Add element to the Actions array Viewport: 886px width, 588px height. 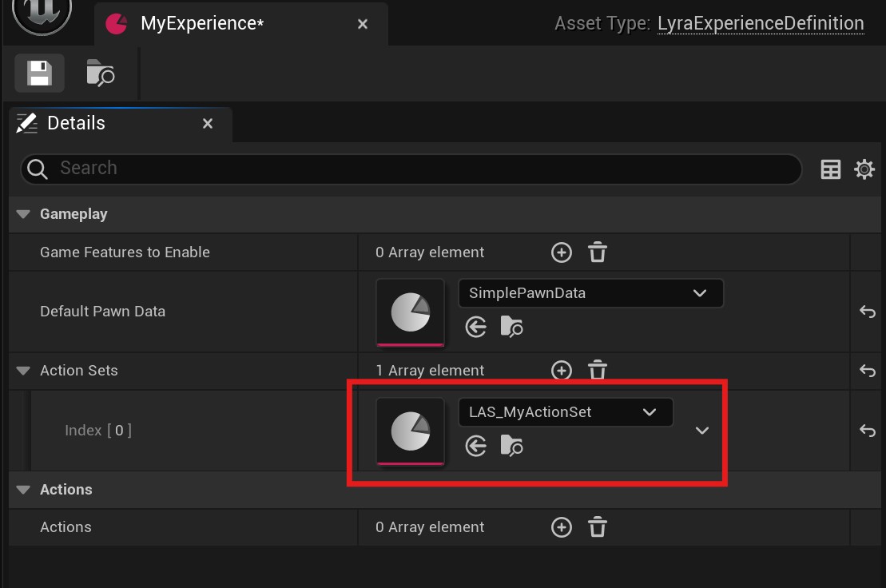562,527
